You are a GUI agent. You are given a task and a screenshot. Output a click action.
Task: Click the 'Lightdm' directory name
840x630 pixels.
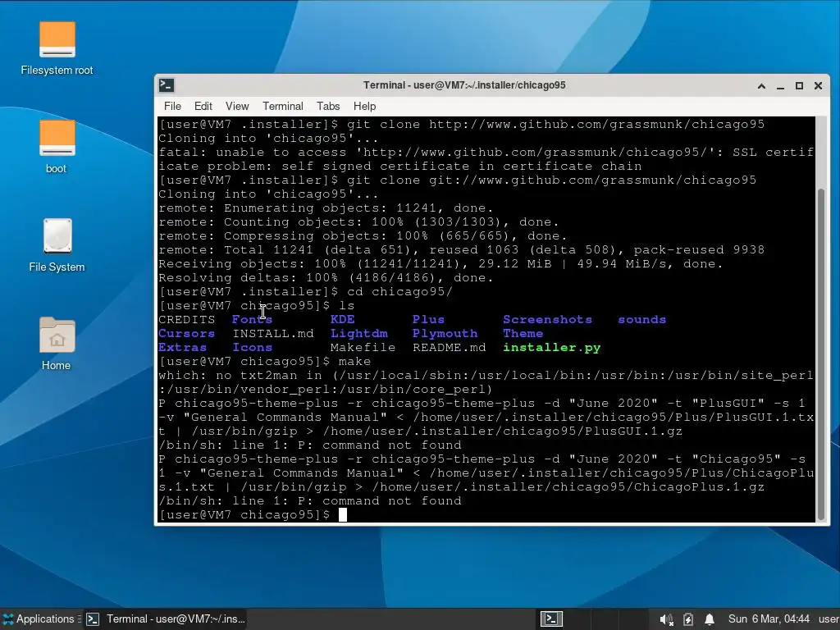pyautogui.click(x=359, y=333)
